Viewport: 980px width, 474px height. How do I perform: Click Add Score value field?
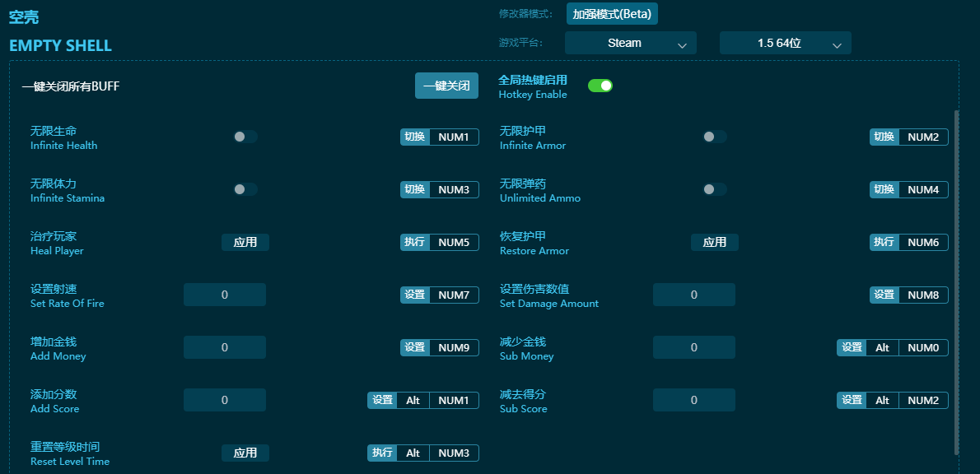click(225, 400)
